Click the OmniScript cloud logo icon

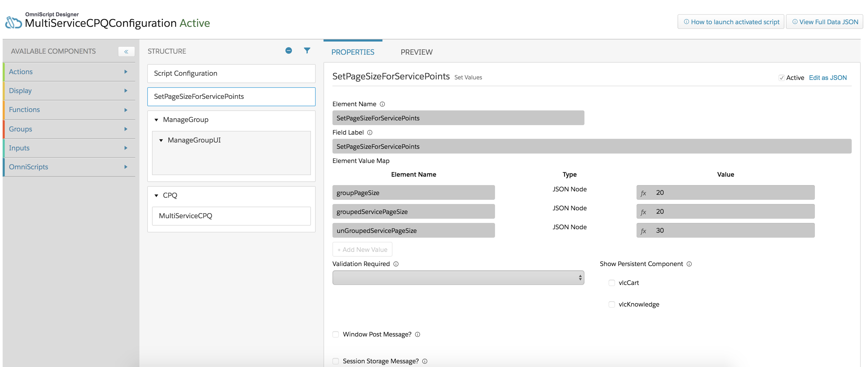(13, 23)
